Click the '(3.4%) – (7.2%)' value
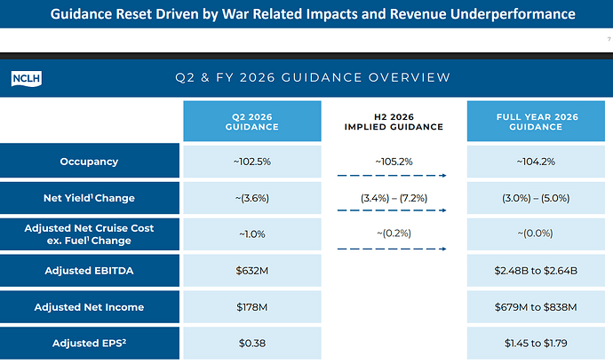 pos(394,198)
